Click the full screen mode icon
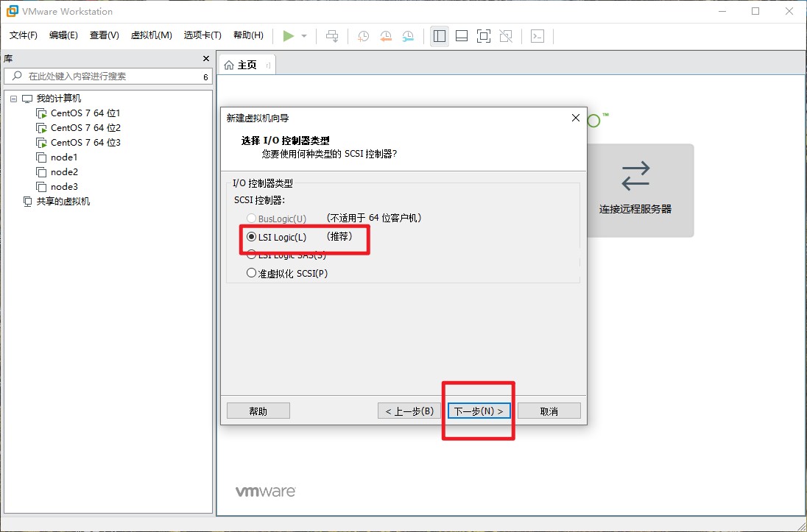Image resolution: width=807 pixels, height=532 pixels. (x=484, y=36)
